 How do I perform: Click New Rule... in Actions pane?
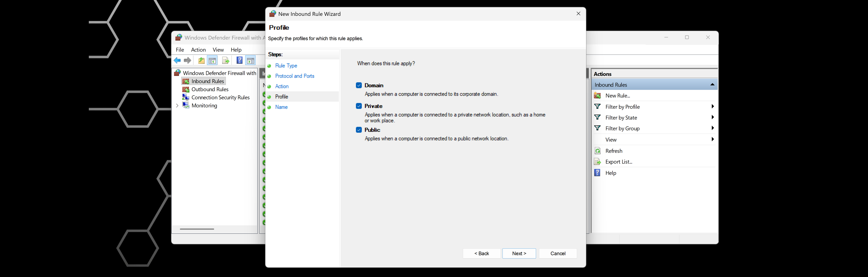point(618,96)
